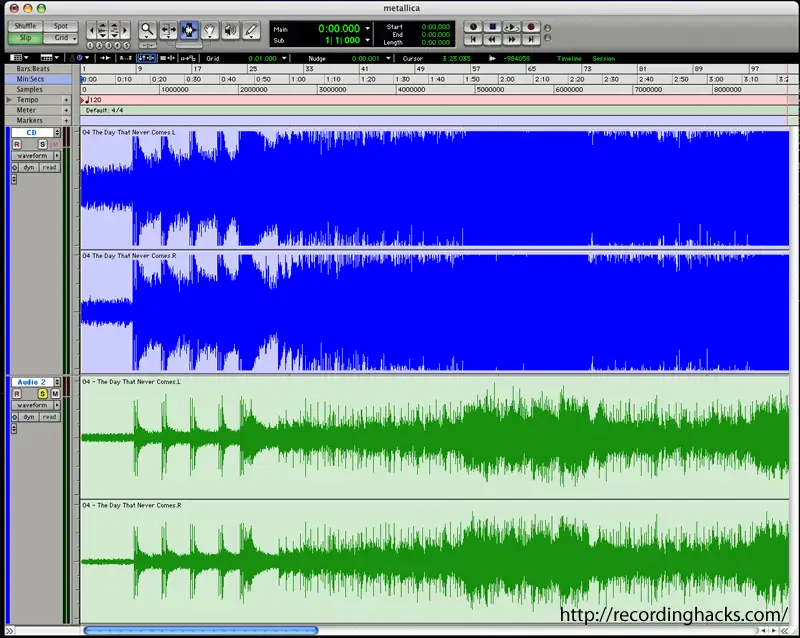The height and width of the screenshot is (638, 800).
Task: Unsolo the Audio 2 track
Action: [42, 394]
